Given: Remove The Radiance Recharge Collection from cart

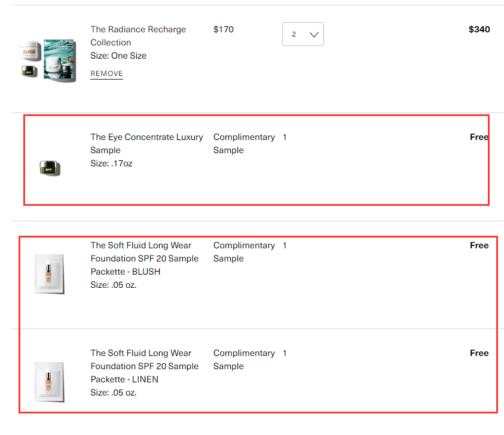Looking at the screenshot, I should [x=106, y=74].
